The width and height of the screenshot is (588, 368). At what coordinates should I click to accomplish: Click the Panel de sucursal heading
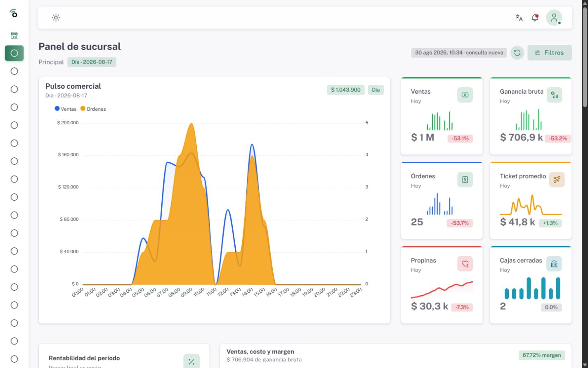pos(80,47)
